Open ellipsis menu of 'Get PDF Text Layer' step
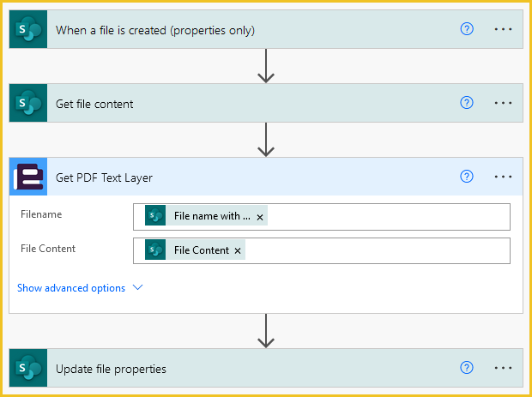This screenshot has height=397, width=532. [x=503, y=177]
